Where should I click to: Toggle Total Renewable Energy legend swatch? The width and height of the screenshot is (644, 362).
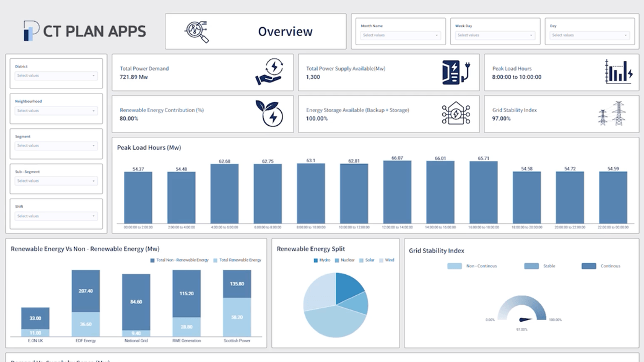[x=215, y=260]
